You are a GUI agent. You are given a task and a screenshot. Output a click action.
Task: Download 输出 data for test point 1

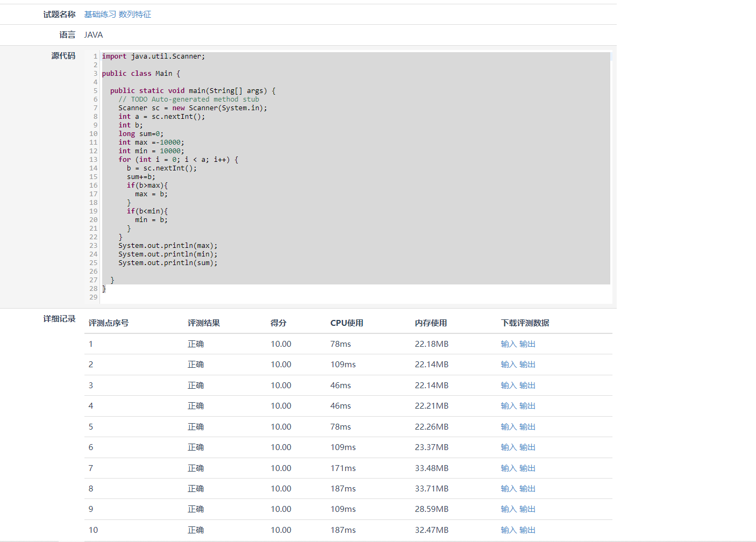tap(527, 344)
